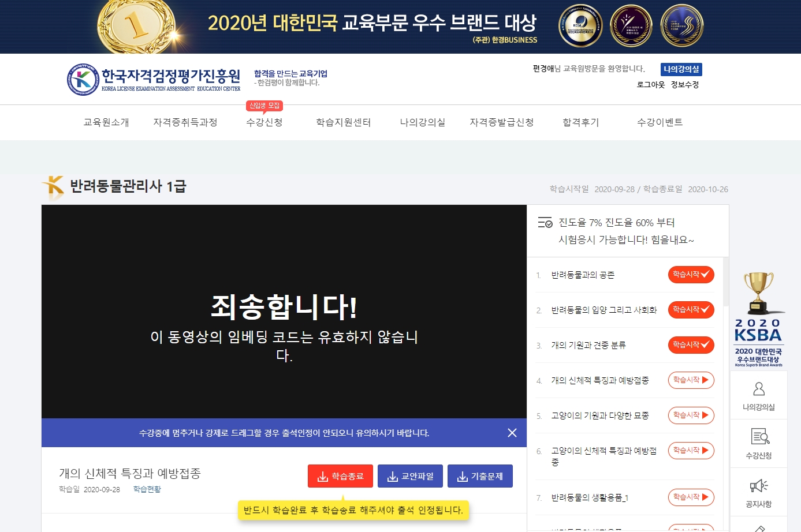Click the 한국자격검정평가진흥원 logo
Screen dimensions: 801x532
coord(154,80)
